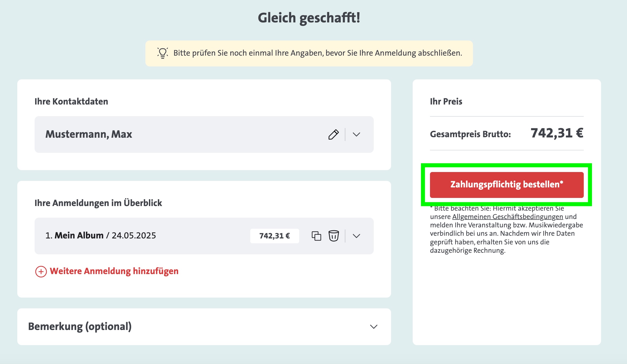This screenshot has width=627, height=364.
Task: Click the lightbulb hint icon
Action: coord(163,53)
